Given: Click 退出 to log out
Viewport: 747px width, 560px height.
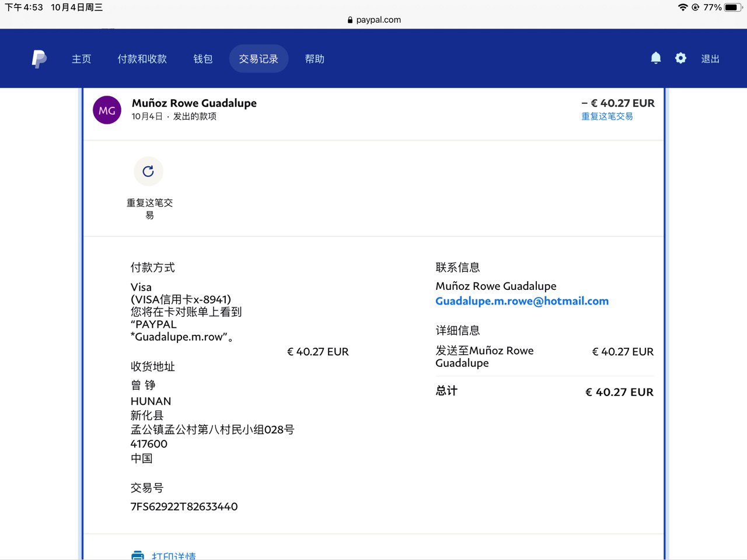Looking at the screenshot, I should (x=710, y=59).
